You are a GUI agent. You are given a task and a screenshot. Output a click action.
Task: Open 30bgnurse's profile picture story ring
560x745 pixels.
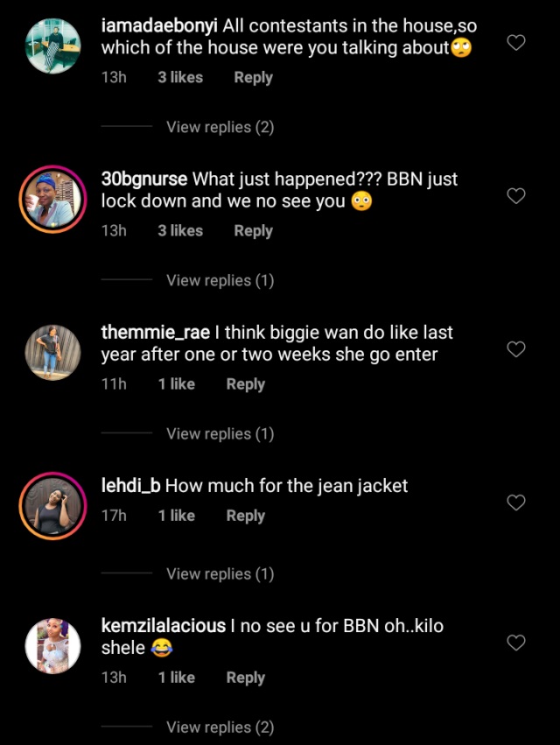pos(52,199)
